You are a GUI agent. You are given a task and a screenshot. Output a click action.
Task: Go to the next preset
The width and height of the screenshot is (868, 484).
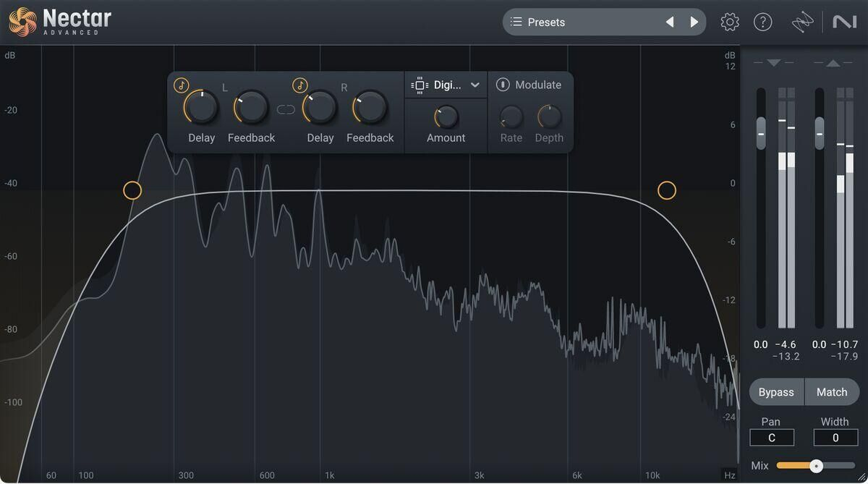pos(694,22)
